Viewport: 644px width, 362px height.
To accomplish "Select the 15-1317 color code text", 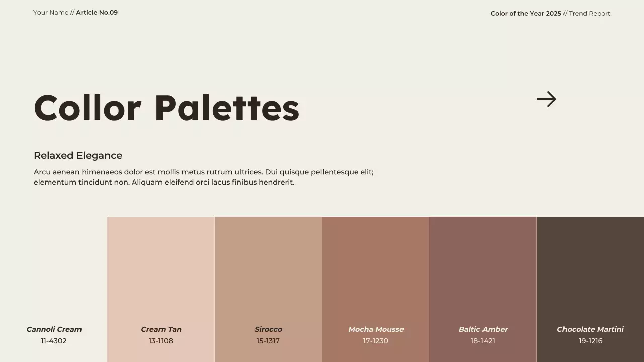I will [268, 341].
